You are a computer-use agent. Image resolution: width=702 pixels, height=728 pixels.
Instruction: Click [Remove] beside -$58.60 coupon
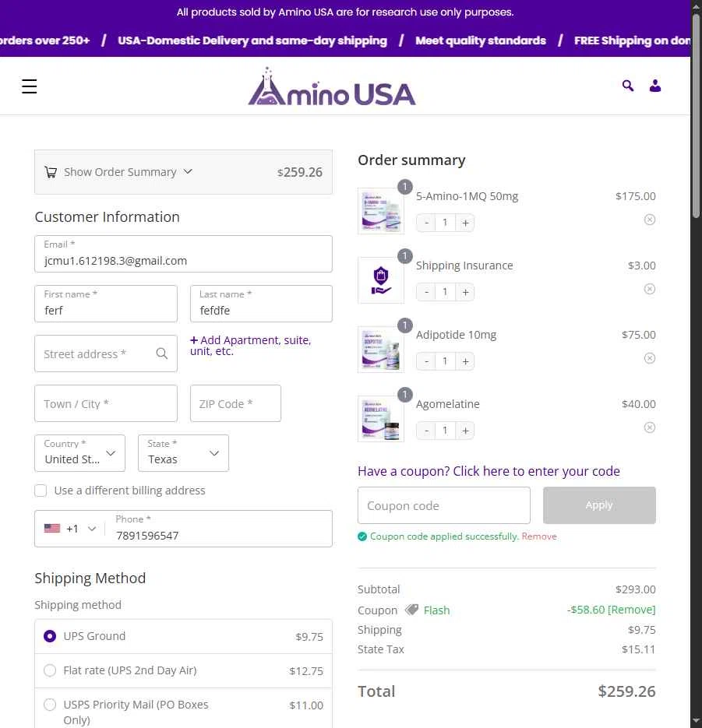[x=631, y=610]
